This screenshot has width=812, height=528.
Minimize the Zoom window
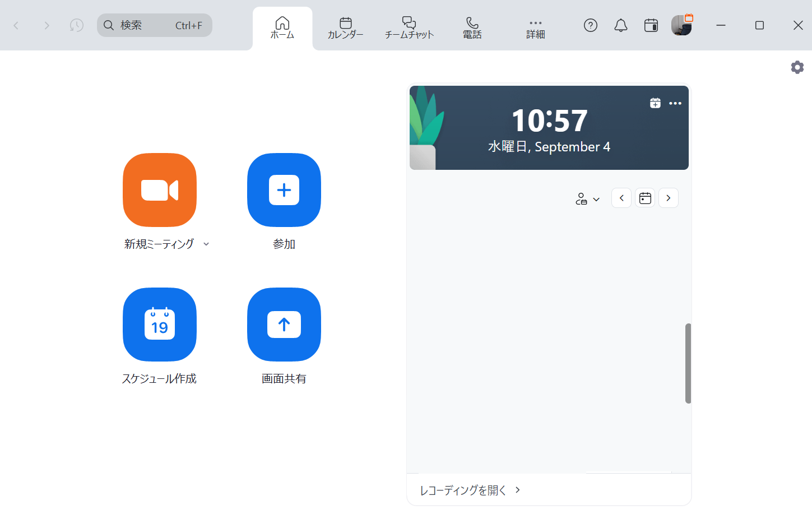click(x=721, y=25)
